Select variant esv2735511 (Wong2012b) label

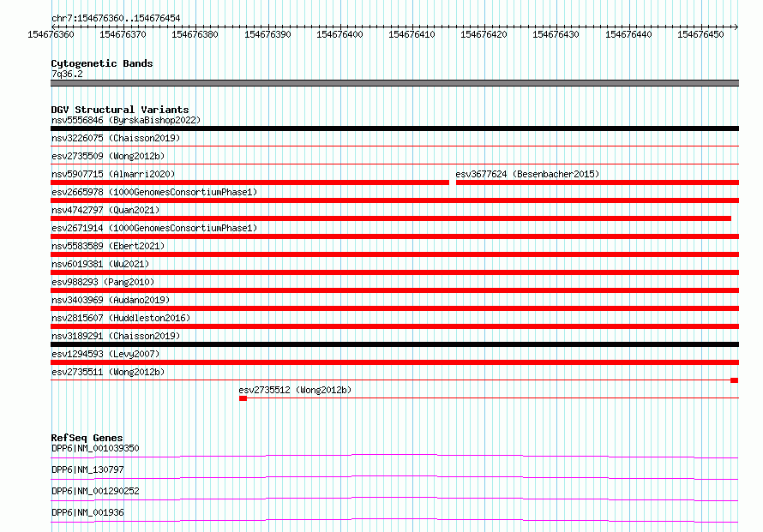point(108,372)
